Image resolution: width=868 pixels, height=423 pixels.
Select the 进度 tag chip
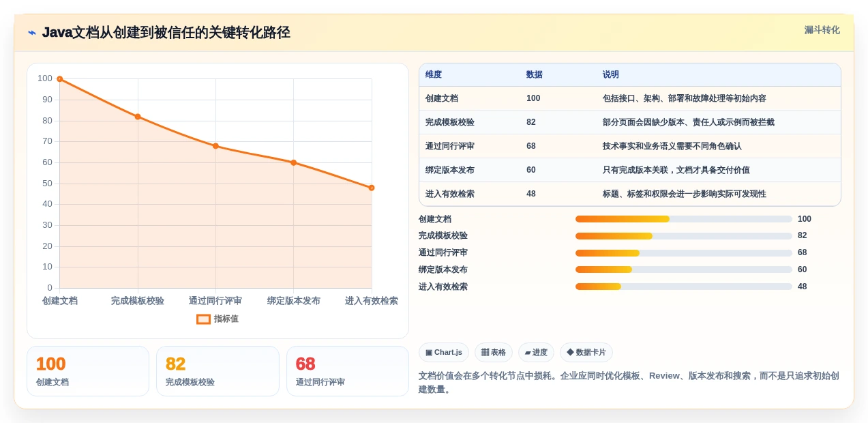[536, 353]
